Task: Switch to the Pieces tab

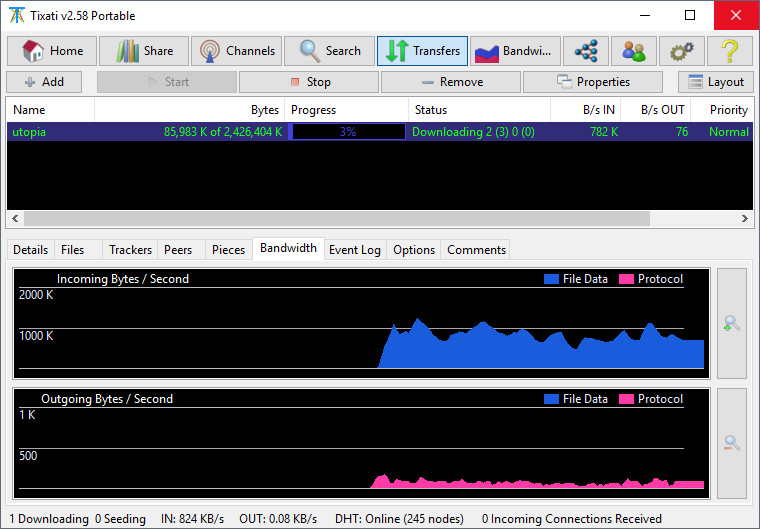Action: [228, 249]
